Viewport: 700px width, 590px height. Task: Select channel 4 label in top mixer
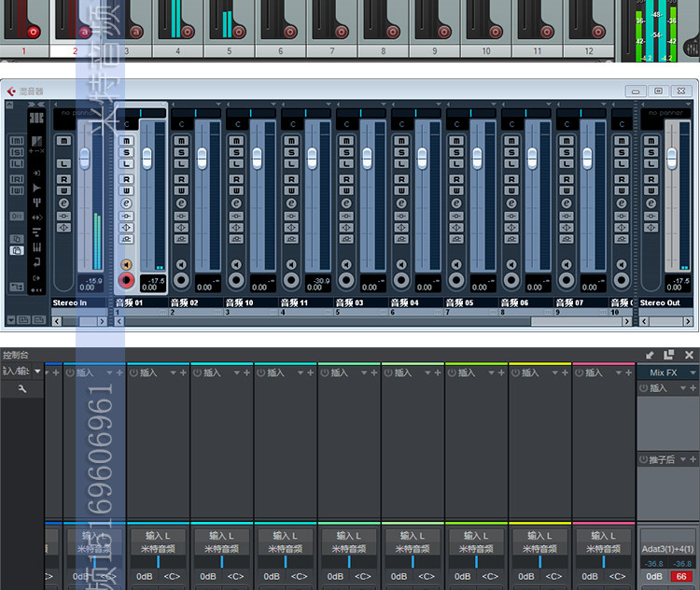point(178,51)
